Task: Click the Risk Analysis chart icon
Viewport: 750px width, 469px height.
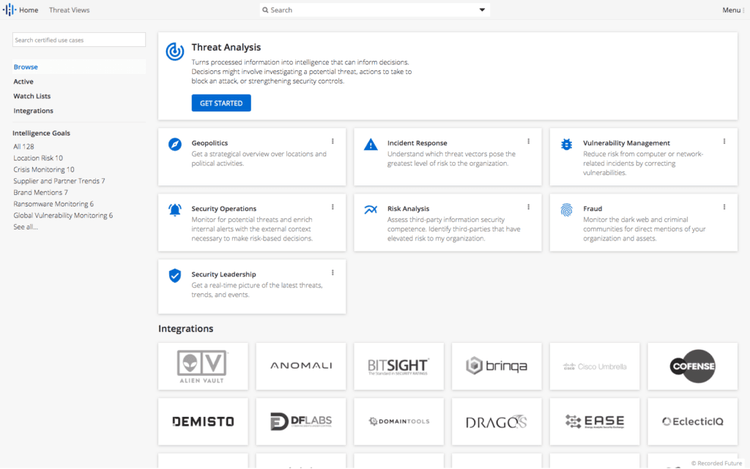Action: pyautogui.click(x=370, y=210)
